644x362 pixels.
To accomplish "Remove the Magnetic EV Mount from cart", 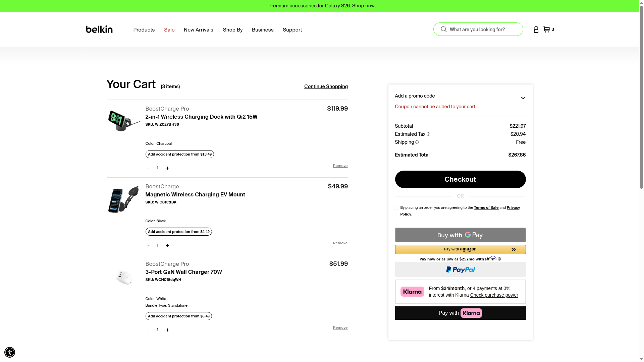I will 340,243.
